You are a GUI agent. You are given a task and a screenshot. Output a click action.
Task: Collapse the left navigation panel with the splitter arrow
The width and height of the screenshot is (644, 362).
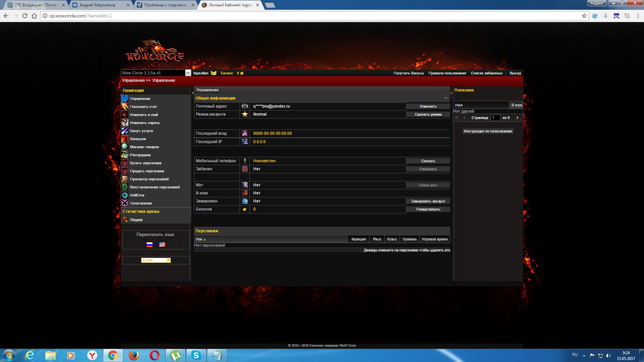tap(193, 93)
